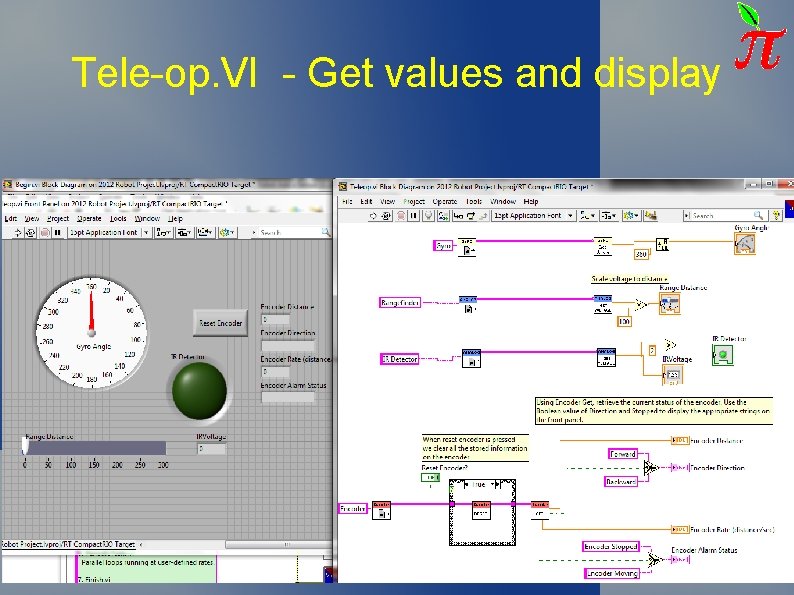Click Pause in block diagram toolbar
794x595 pixels.
(x=414, y=216)
